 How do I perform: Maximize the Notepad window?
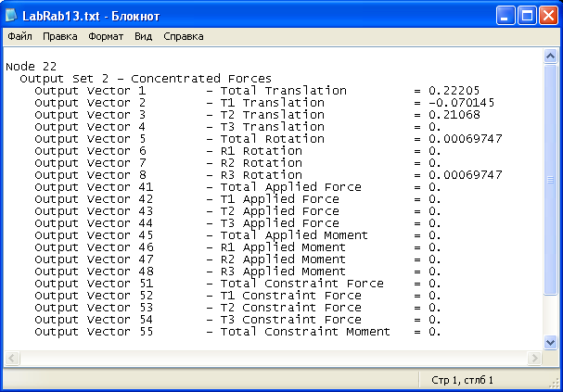pyautogui.click(x=526, y=14)
